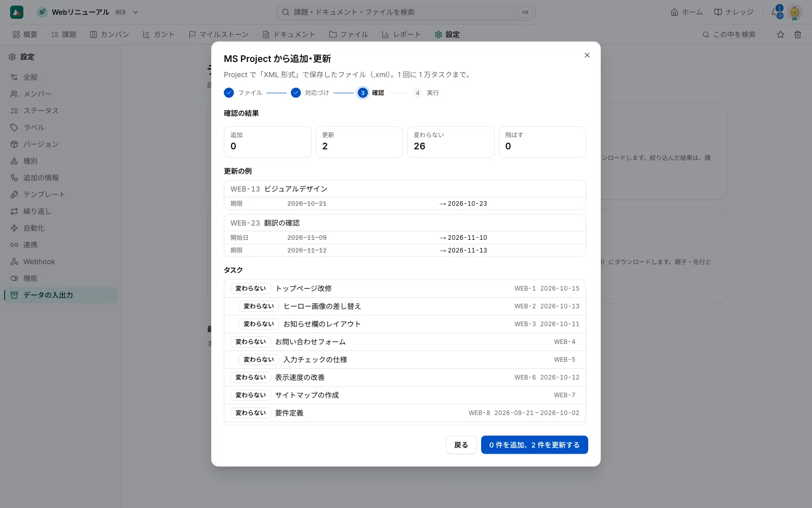Go to ホーム

(687, 12)
